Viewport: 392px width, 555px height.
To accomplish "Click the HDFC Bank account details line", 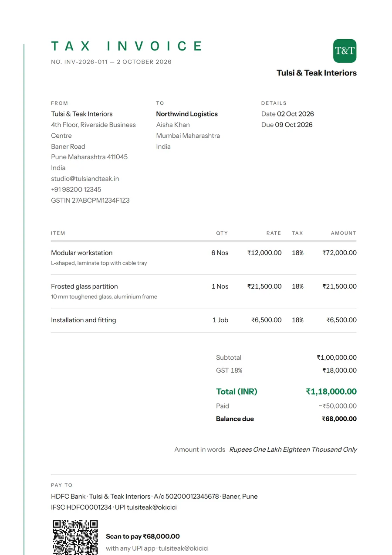I will tap(154, 497).
